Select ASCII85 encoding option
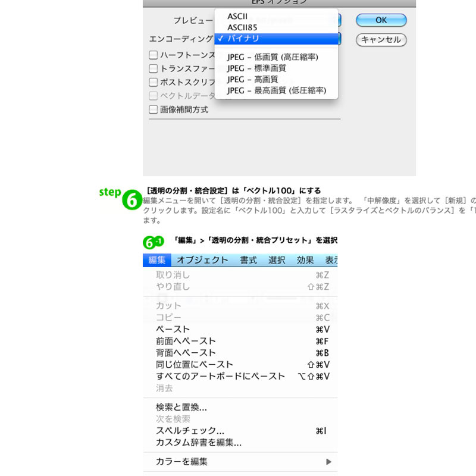The width and height of the screenshot is (476, 476). (x=243, y=27)
